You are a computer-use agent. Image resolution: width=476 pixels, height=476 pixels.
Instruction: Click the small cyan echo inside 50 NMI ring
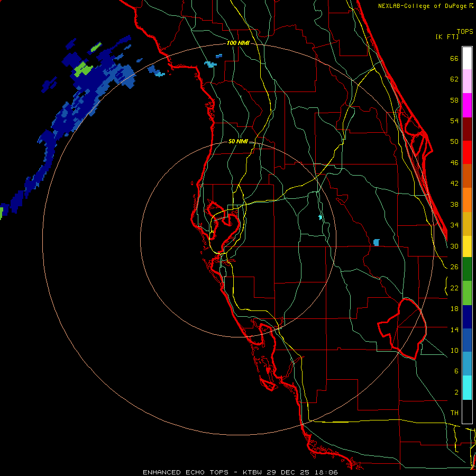click(x=320, y=217)
